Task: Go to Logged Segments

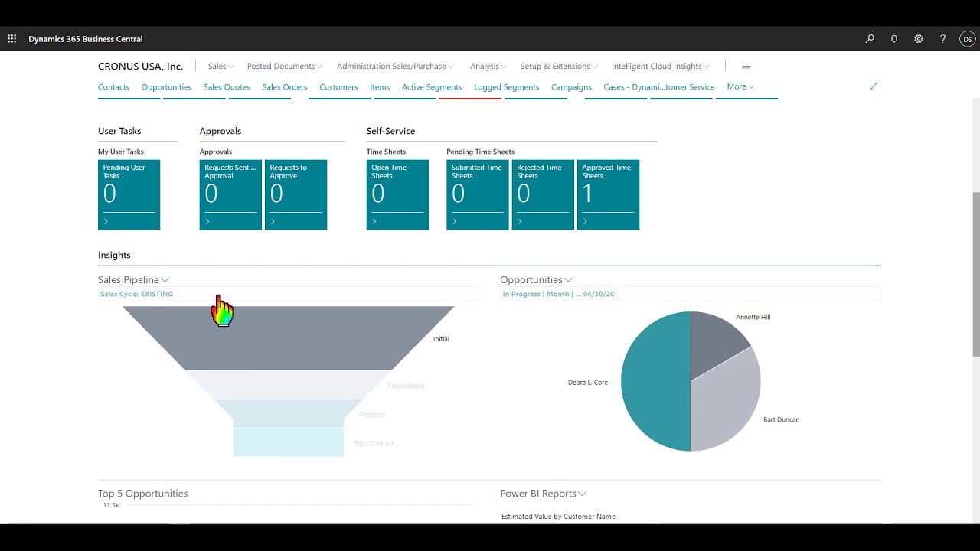Action: (506, 87)
